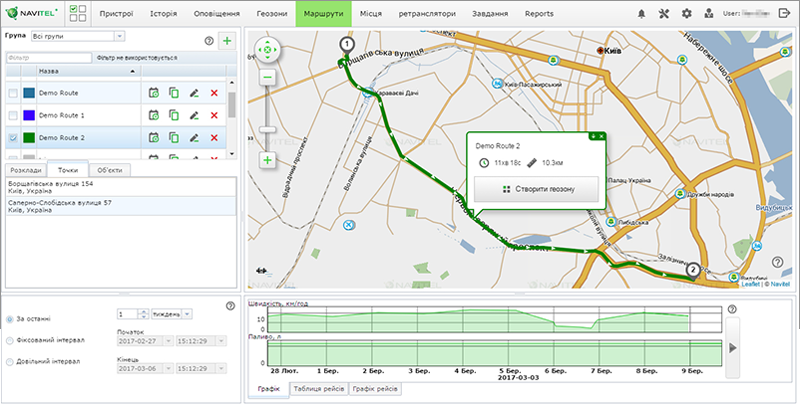Check the Demo Route checkbox
Image resolution: width=800 pixels, height=406 pixels.
pyautogui.click(x=13, y=93)
